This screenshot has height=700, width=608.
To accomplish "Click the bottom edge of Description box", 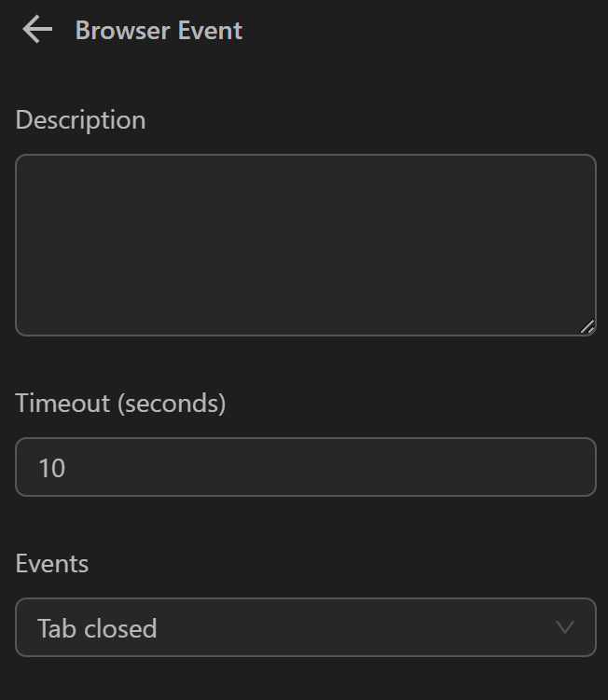I will (305, 335).
